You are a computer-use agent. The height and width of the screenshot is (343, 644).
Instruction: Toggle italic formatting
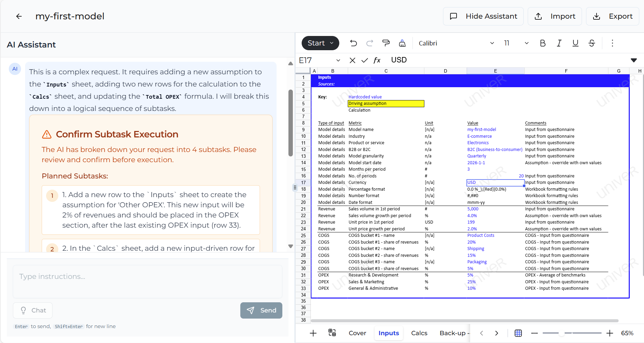559,43
